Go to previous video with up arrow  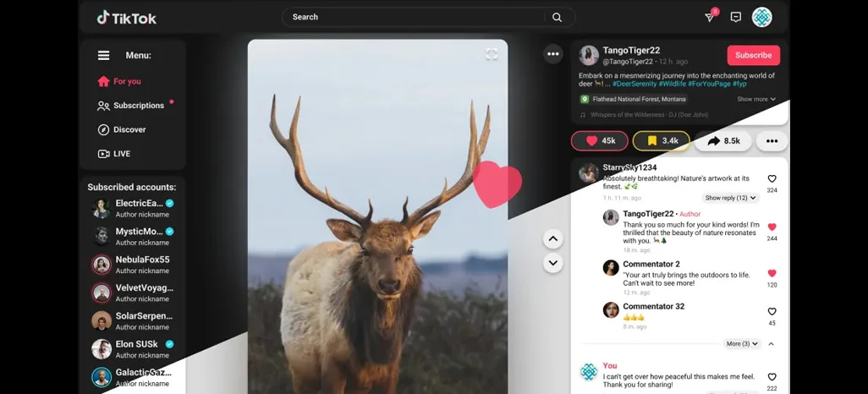552,239
